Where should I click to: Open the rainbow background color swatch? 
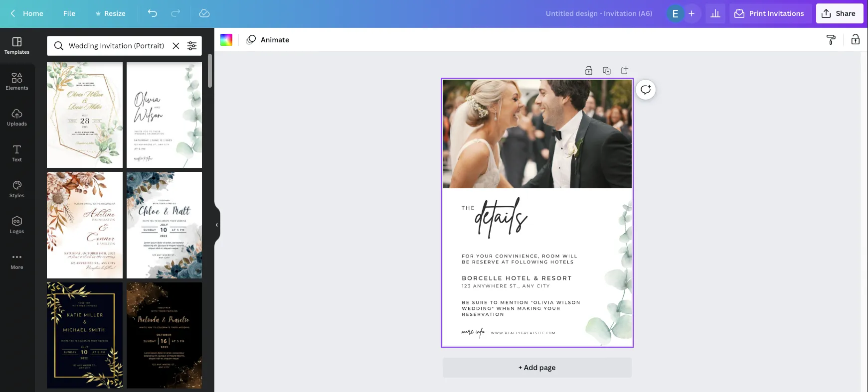(x=226, y=40)
